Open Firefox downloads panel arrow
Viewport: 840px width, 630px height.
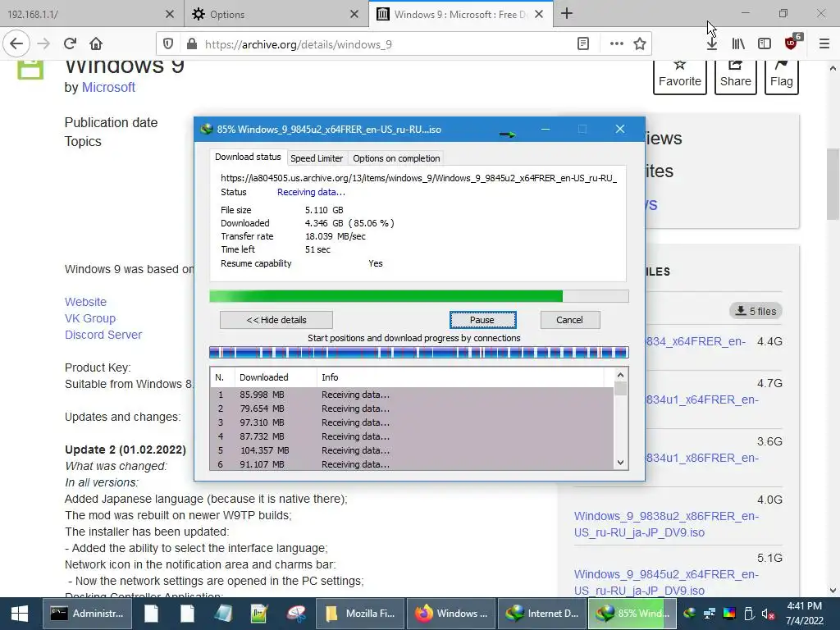click(x=712, y=44)
